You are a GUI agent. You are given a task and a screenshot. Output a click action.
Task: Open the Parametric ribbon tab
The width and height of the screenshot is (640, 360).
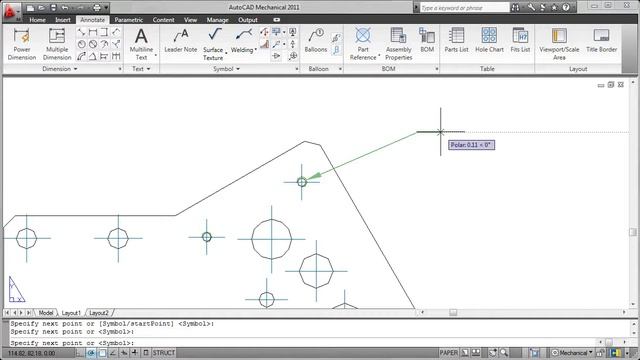tap(129, 20)
